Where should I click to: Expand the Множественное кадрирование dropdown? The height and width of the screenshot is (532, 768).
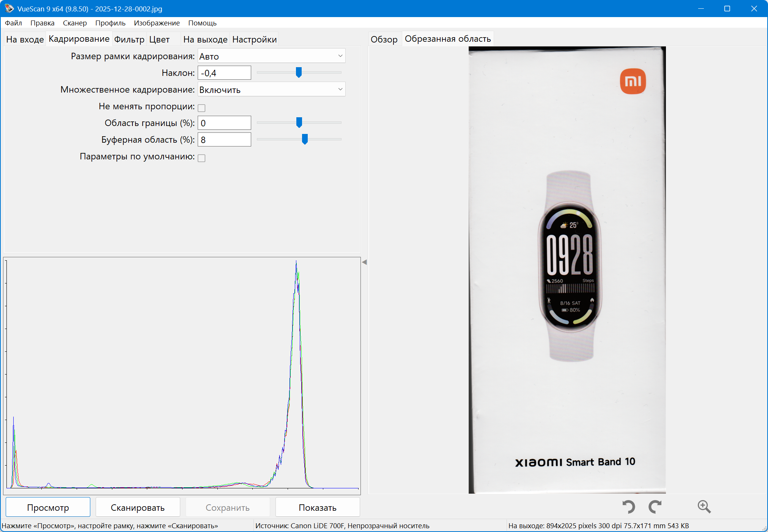pyautogui.click(x=271, y=90)
